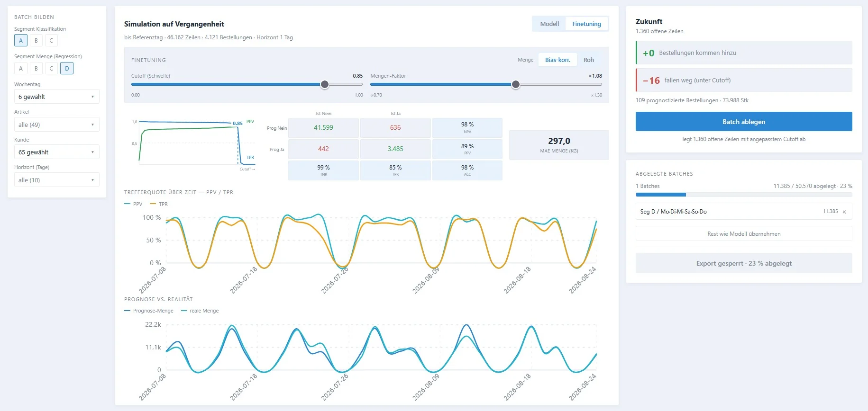The width and height of the screenshot is (868, 411).
Task: Toggle Prognose-Menge legend entry
Action: point(149,311)
